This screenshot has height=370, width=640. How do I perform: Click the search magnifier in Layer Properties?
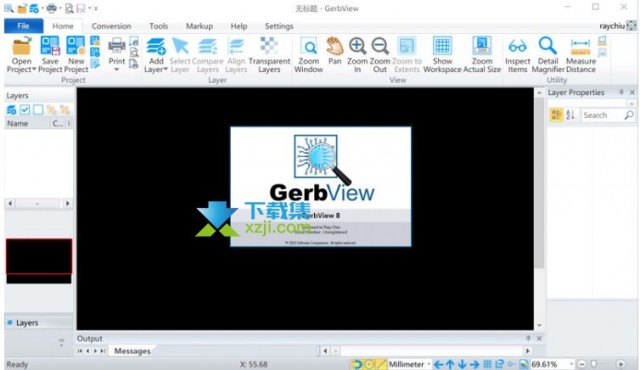(x=629, y=115)
